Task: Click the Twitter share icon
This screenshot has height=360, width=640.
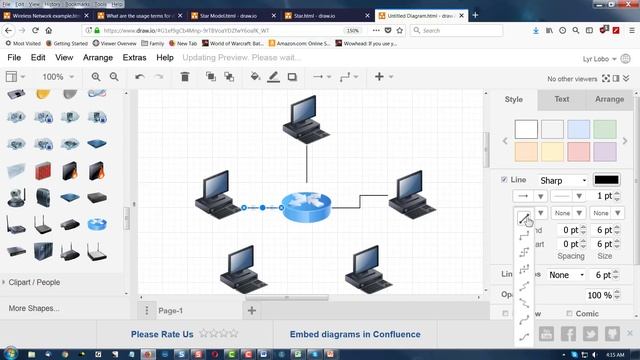Action: click(590, 334)
